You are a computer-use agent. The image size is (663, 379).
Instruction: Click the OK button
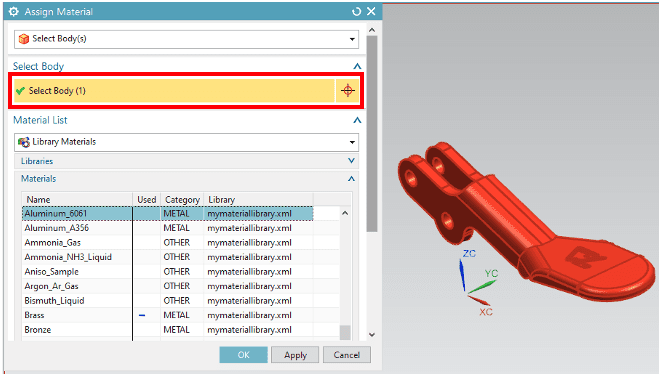(243, 355)
